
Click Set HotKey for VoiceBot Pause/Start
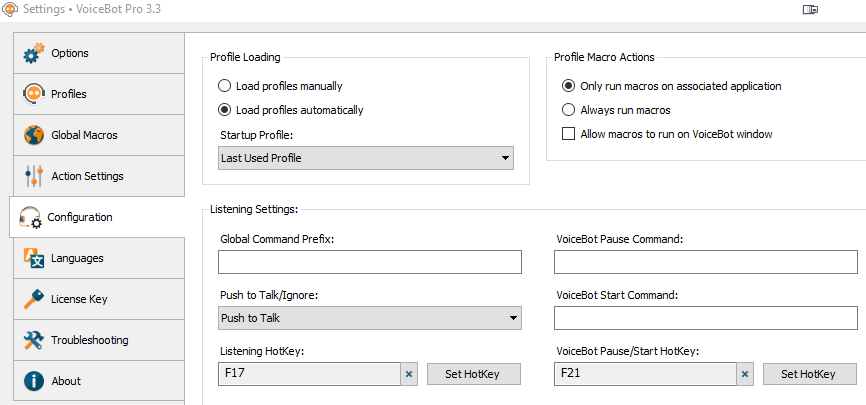810,374
